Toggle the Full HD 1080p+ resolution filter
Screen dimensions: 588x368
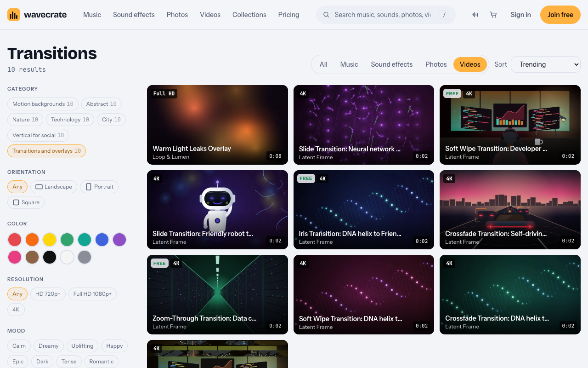(92, 294)
